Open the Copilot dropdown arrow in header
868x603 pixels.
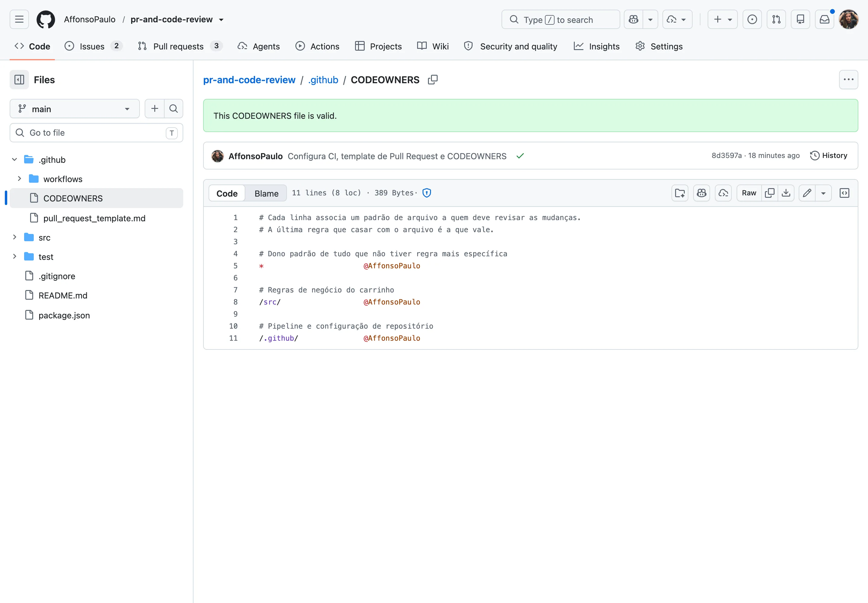(x=650, y=19)
